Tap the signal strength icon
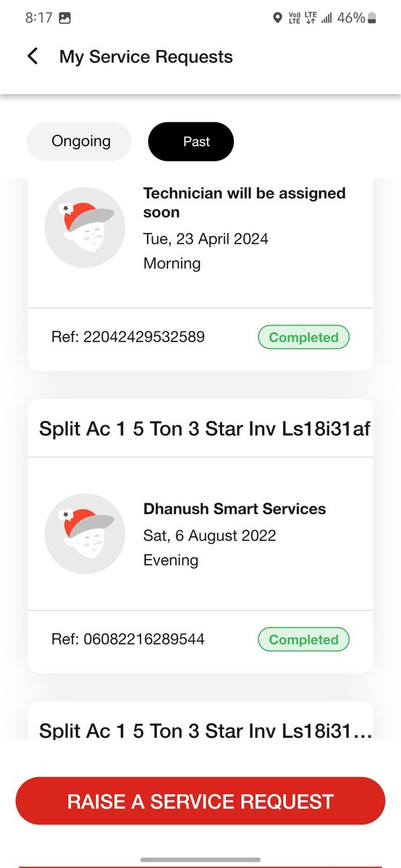 (326, 18)
